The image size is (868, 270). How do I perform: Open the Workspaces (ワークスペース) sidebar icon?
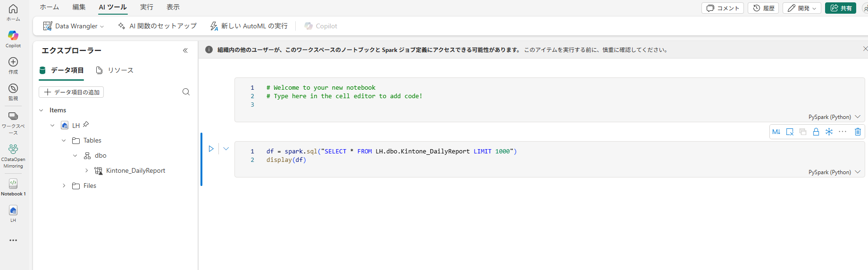(x=13, y=123)
